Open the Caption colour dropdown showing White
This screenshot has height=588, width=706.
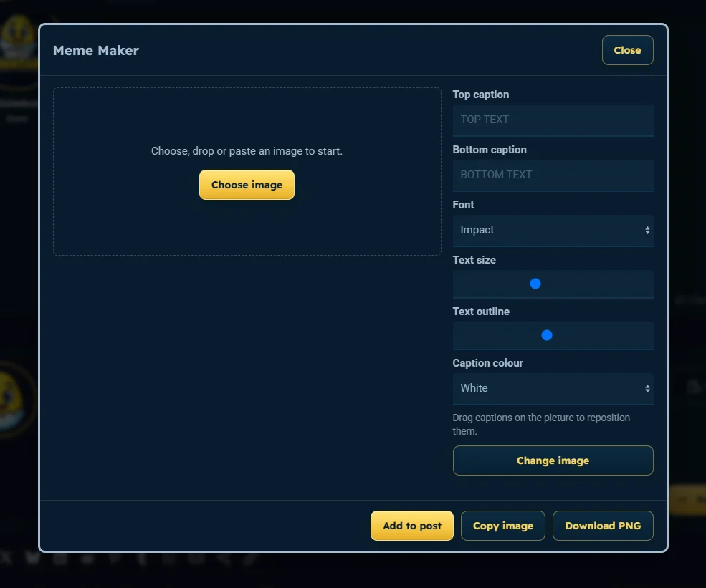click(x=553, y=389)
